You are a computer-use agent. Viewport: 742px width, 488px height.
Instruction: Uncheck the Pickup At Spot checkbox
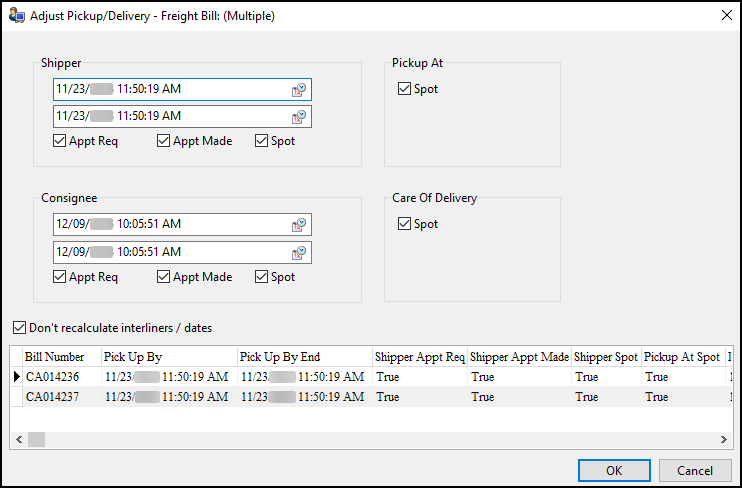coord(404,89)
